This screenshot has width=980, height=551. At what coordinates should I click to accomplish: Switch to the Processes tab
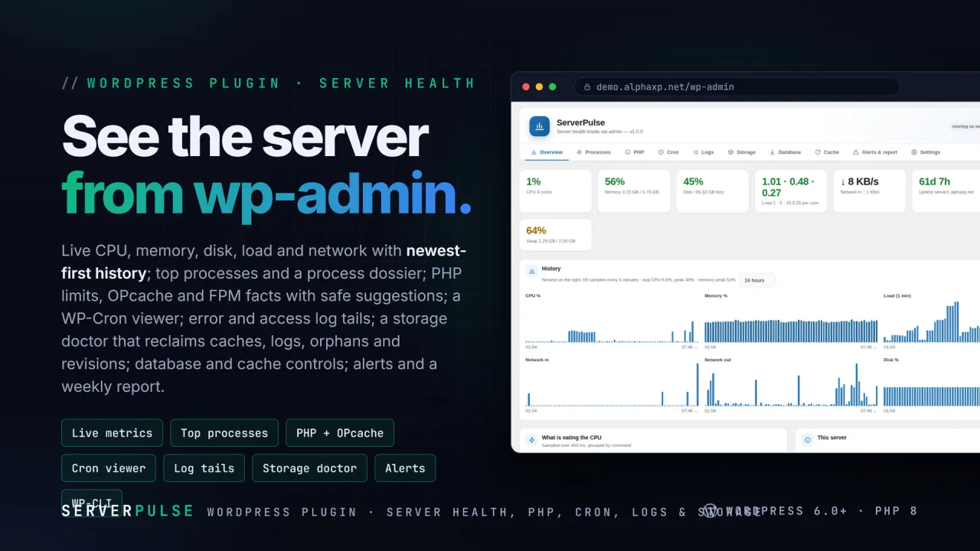593,152
